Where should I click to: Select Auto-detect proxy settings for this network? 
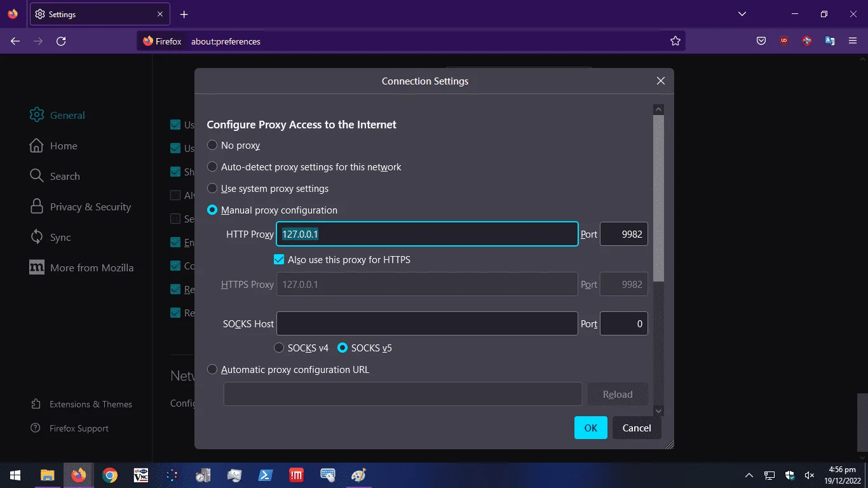click(212, 167)
